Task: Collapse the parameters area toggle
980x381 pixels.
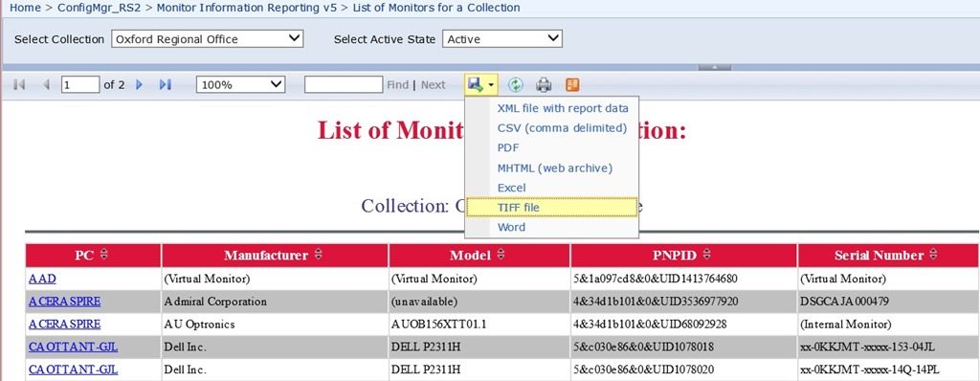Action: (714, 67)
